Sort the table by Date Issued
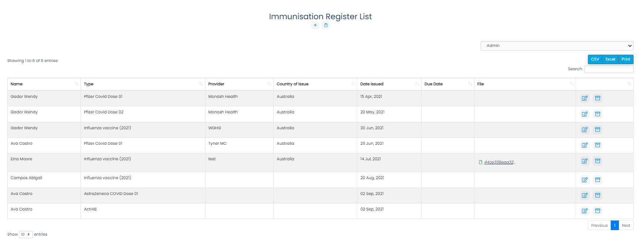 389,84
